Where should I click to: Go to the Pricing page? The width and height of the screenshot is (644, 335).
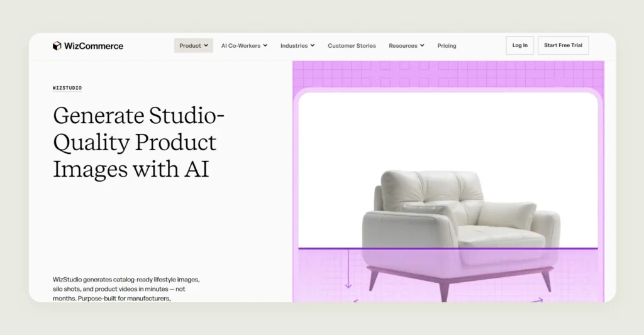pos(447,46)
